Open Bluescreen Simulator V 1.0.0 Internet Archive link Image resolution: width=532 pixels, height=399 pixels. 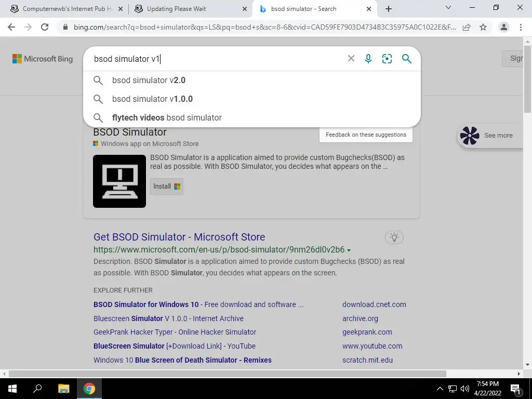pyautogui.click(x=169, y=318)
